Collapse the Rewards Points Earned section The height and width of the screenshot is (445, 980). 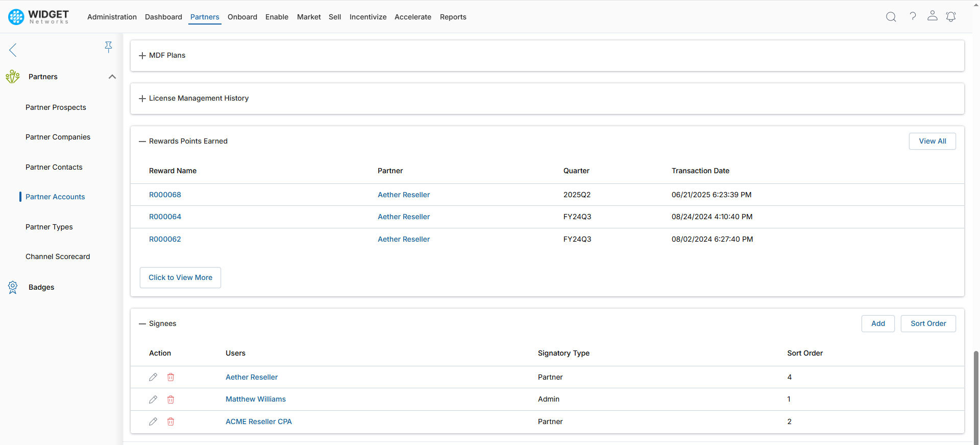(x=142, y=142)
